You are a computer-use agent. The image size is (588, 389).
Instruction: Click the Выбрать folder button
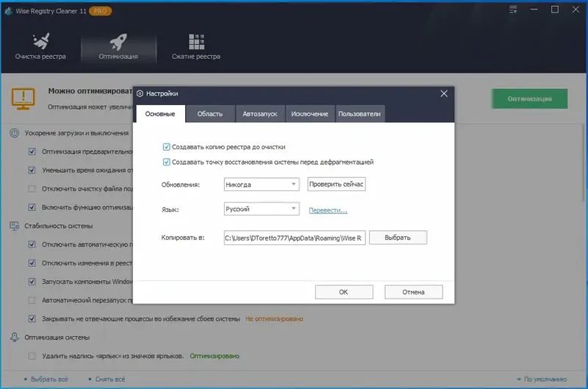click(398, 238)
